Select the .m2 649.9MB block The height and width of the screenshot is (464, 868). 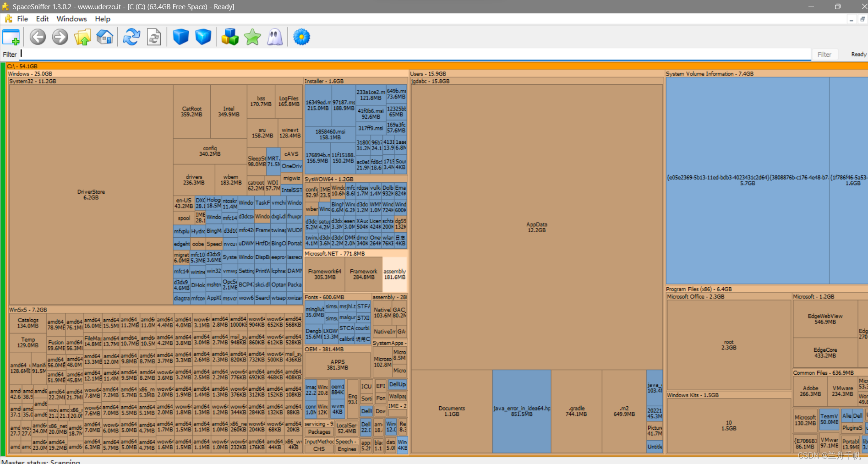[624, 411]
